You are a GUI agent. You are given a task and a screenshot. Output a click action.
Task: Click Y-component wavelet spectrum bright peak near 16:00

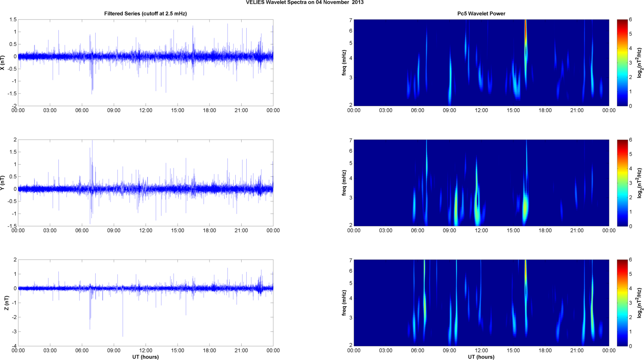525,206
